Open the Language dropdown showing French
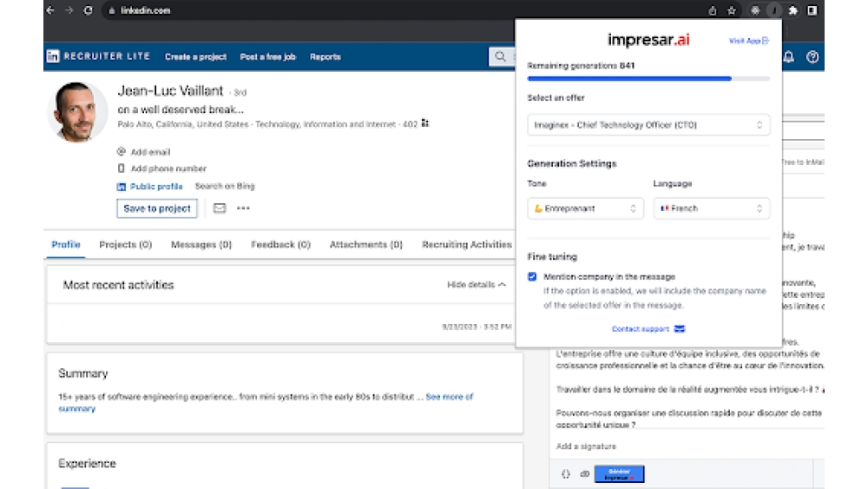Image resolution: width=868 pixels, height=489 pixels. coord(712,208)
